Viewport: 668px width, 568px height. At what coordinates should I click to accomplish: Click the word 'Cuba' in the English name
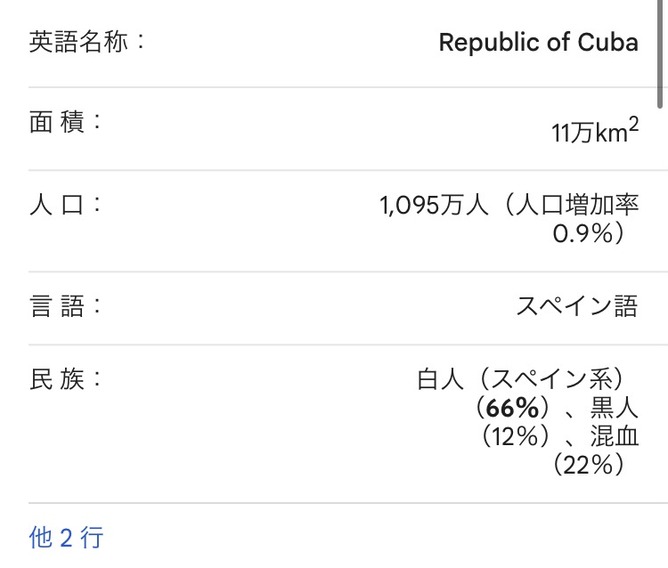click(x=608, y=43)
